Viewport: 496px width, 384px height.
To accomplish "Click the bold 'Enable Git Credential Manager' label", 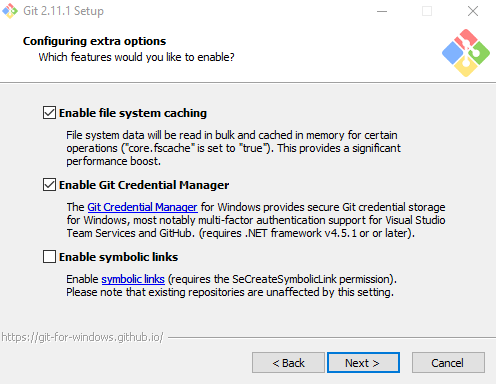I will point(144,185).
